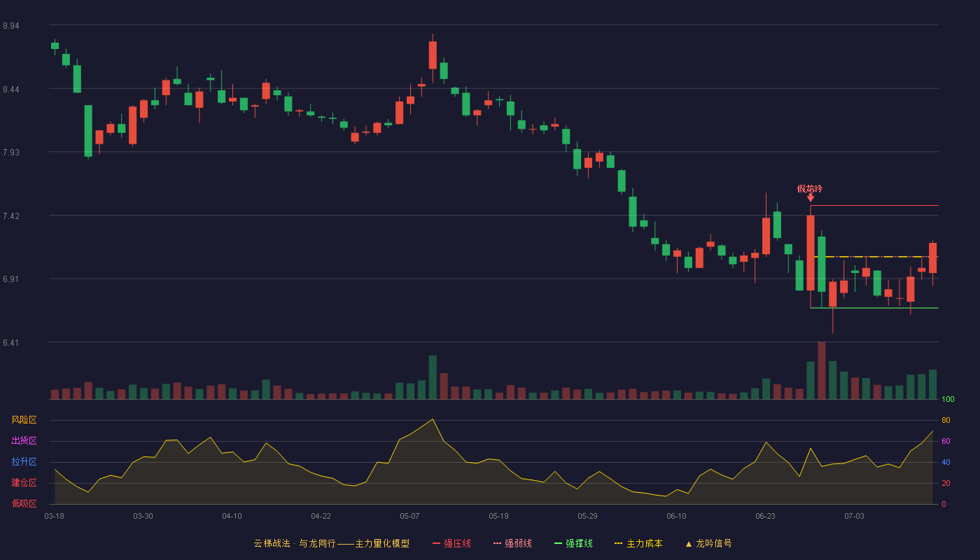Click the 7.42 price axis label
980x560 pixels.
pos(11,216)
